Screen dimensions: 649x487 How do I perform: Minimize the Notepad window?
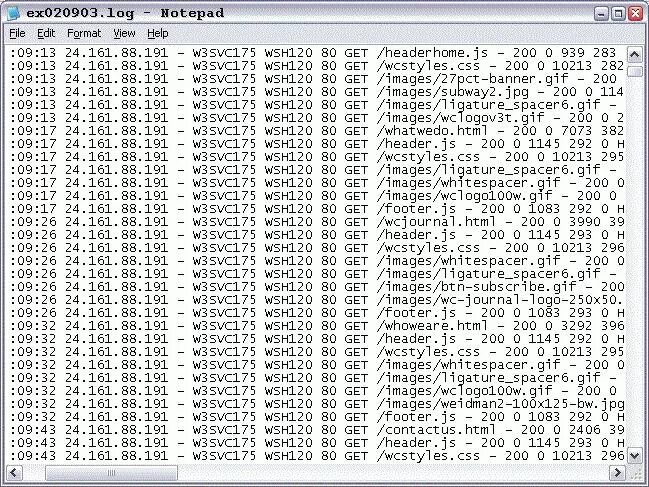coord(601,14)
